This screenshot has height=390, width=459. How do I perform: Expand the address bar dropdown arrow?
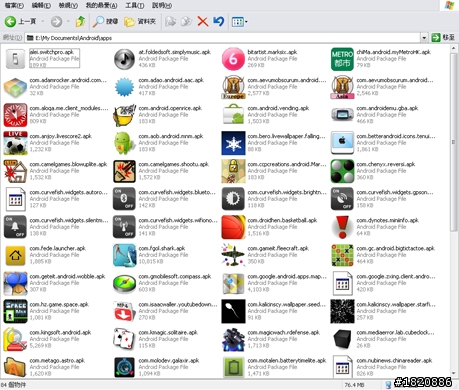coord(424,38)
